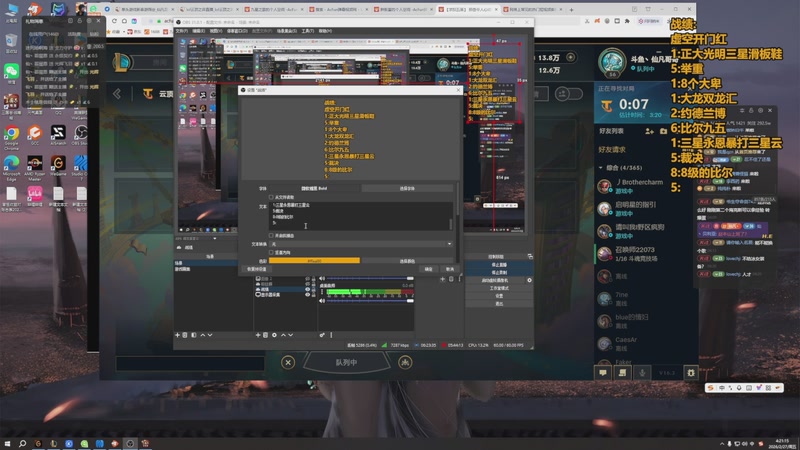Click the microphone icon in the League client
The image size is (800, 450).
(642, 373)
